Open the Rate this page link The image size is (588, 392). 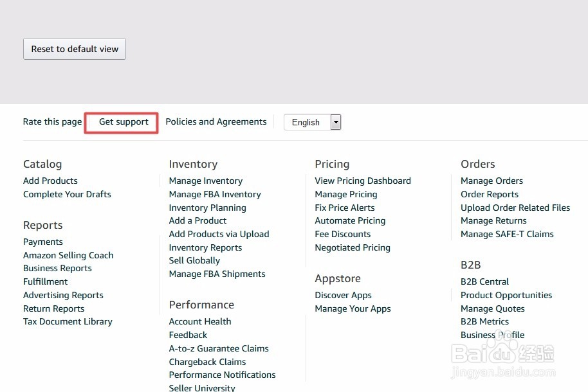[52, 122]
